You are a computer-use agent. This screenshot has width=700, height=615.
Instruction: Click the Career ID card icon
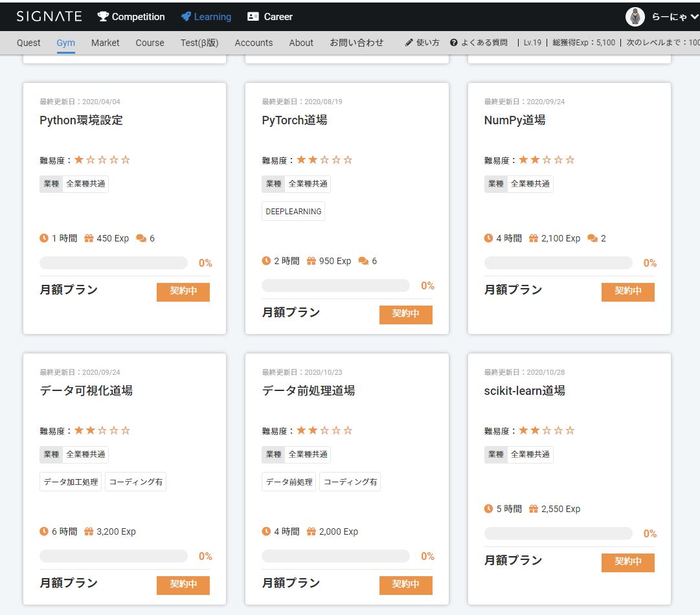253,17
